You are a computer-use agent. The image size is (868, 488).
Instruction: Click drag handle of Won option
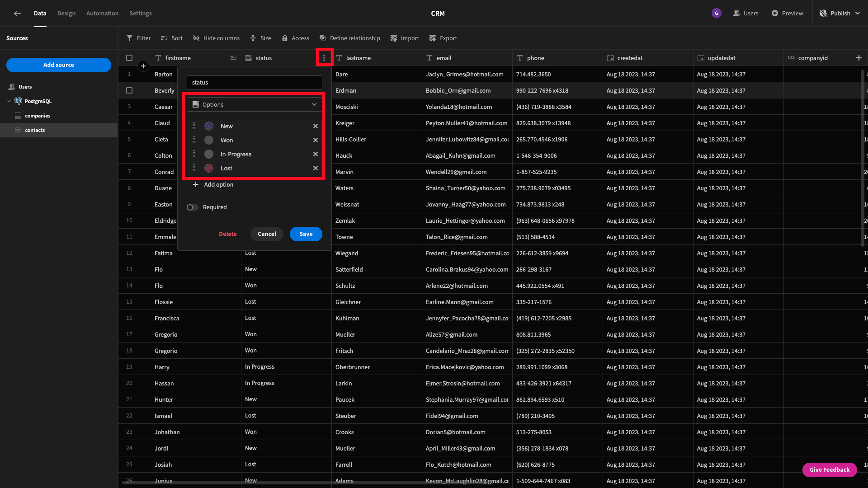tap(194, 140)
